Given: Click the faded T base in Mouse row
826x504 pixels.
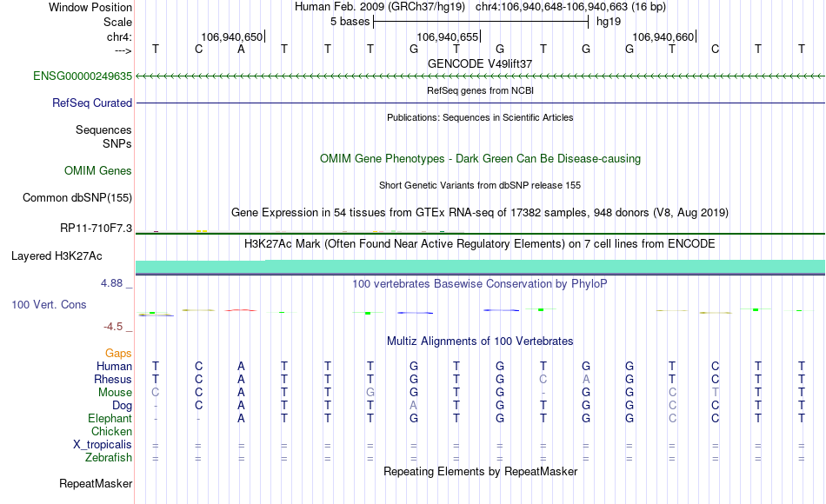Looking at the screenshot, I should click(x=715, y=393).
